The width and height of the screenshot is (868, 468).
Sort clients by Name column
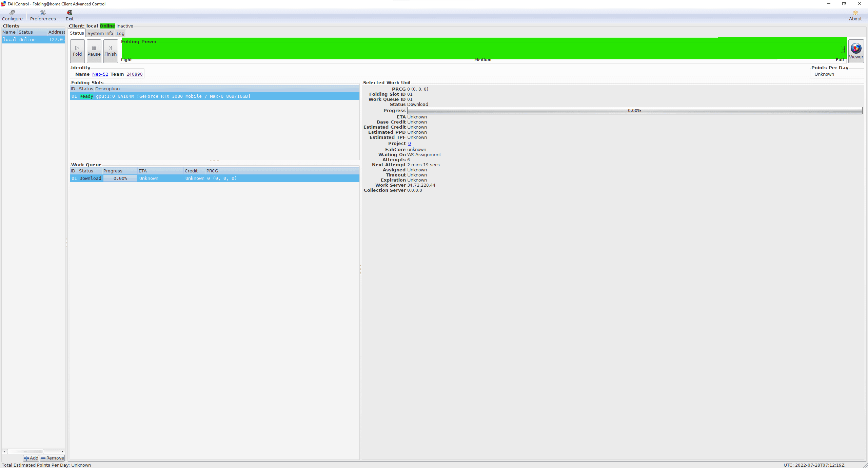[x=9, y=32]
